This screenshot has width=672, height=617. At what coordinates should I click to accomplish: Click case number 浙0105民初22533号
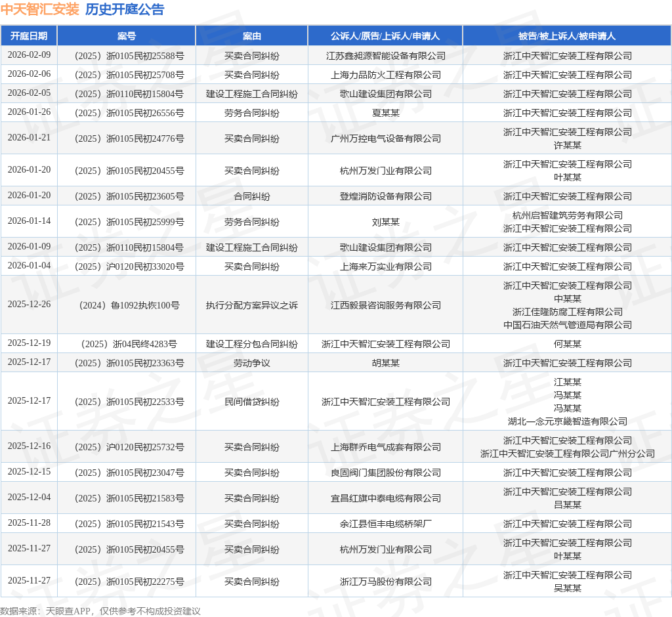click(129, 402)
